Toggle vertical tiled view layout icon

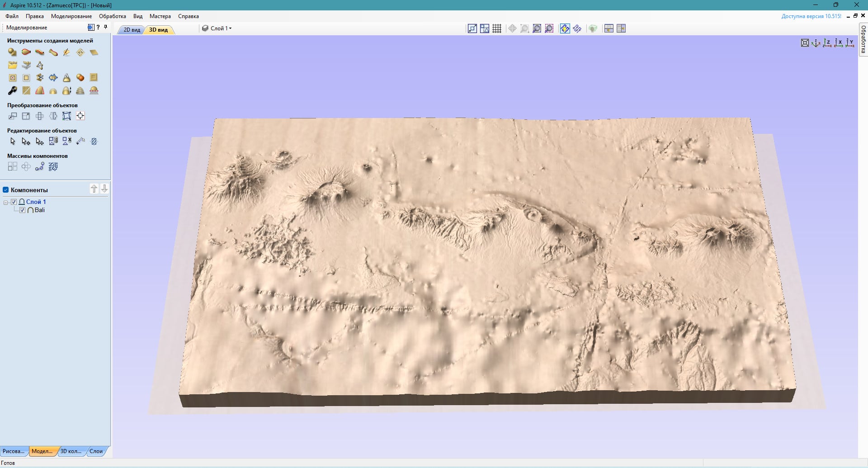click(x=621, y=28)
